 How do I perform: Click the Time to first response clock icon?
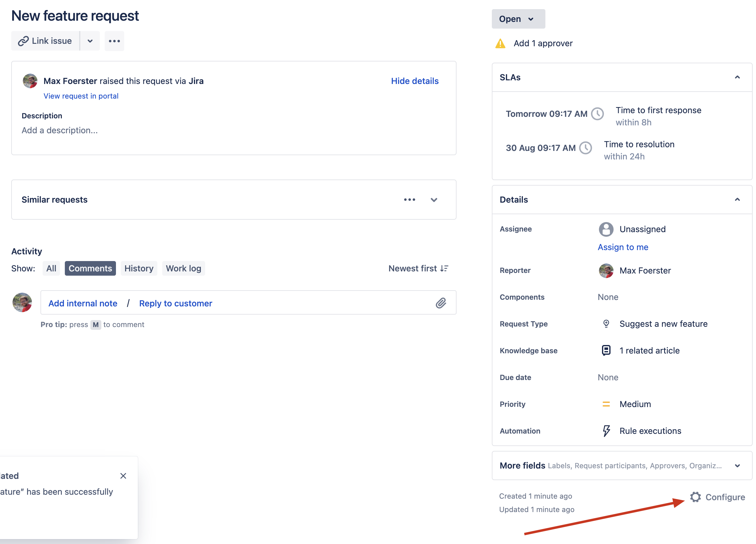pyautogui.click(x=597, y=114)
